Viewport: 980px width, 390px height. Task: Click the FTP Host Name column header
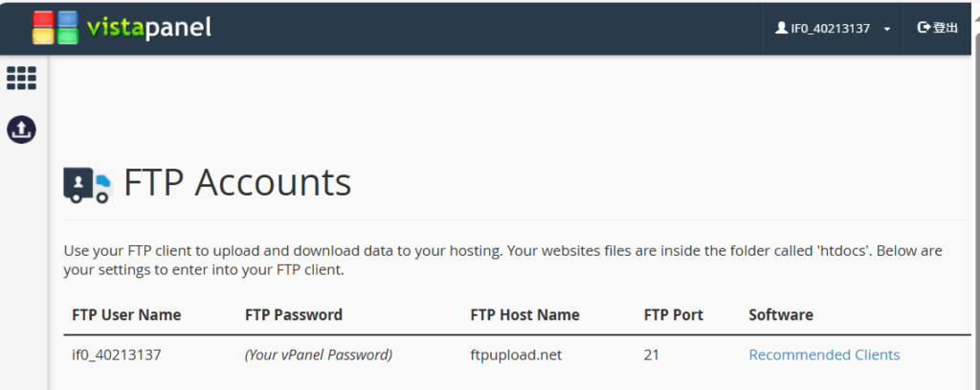[524, 314]
